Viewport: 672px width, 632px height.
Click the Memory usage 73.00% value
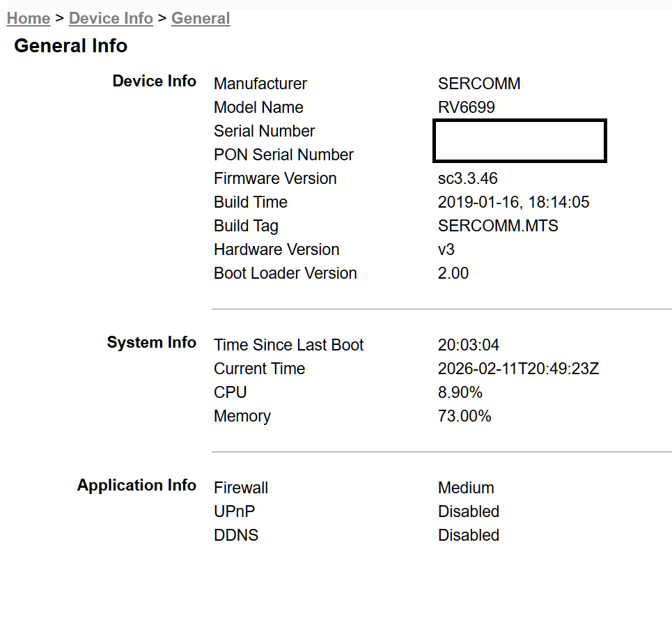pos(464,416)
